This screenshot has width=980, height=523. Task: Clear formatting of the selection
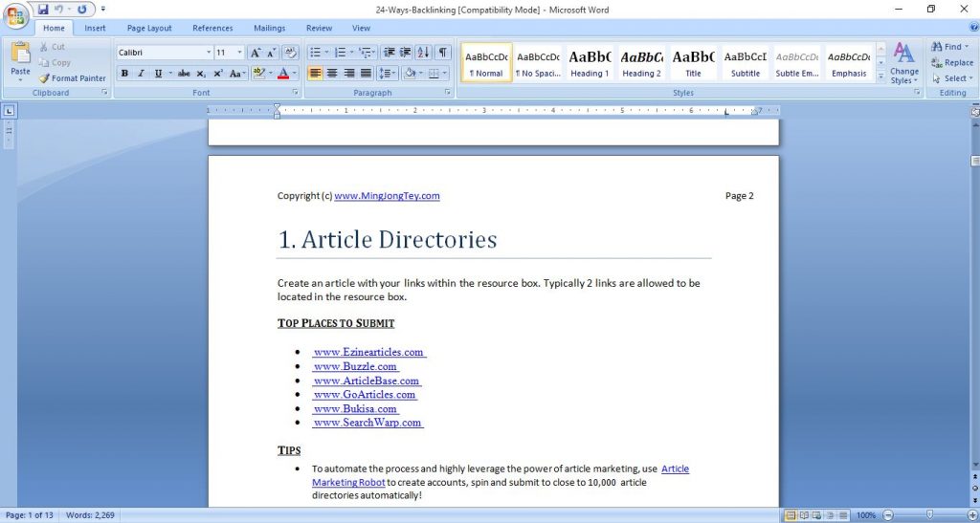click(290, 53)
